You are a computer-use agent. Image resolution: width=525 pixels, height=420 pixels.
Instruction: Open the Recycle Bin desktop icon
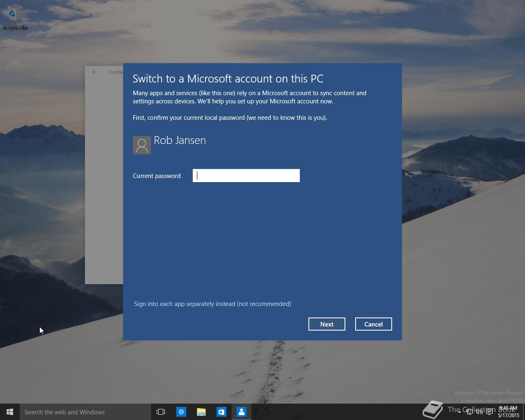(x=15, y=17)
